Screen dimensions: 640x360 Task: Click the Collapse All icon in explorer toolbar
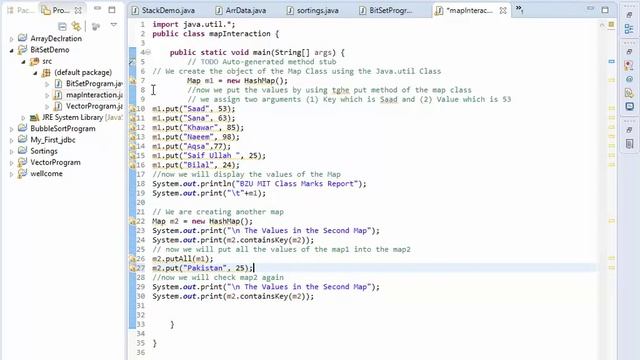coord(62,27)
